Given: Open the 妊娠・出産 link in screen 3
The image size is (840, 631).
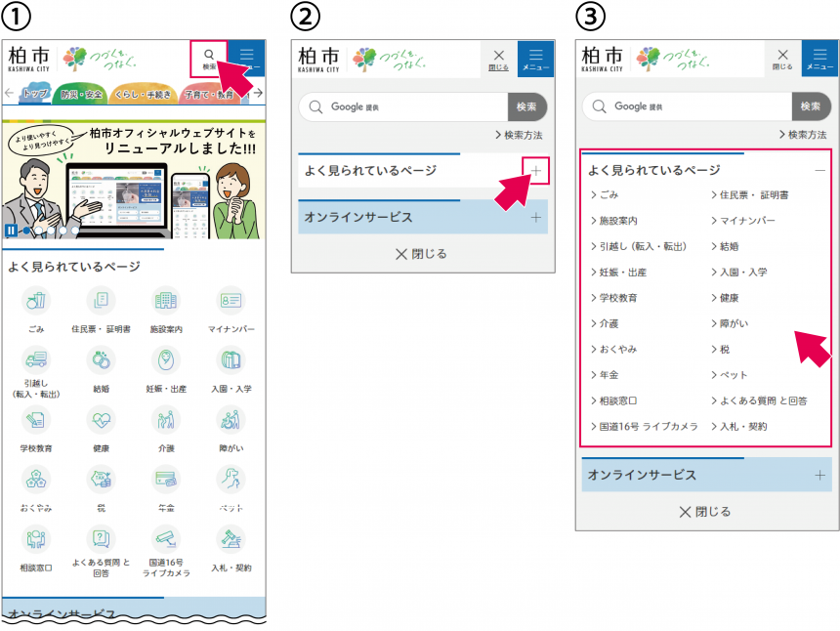Looking at the screenshot, I should coord(618,273).
